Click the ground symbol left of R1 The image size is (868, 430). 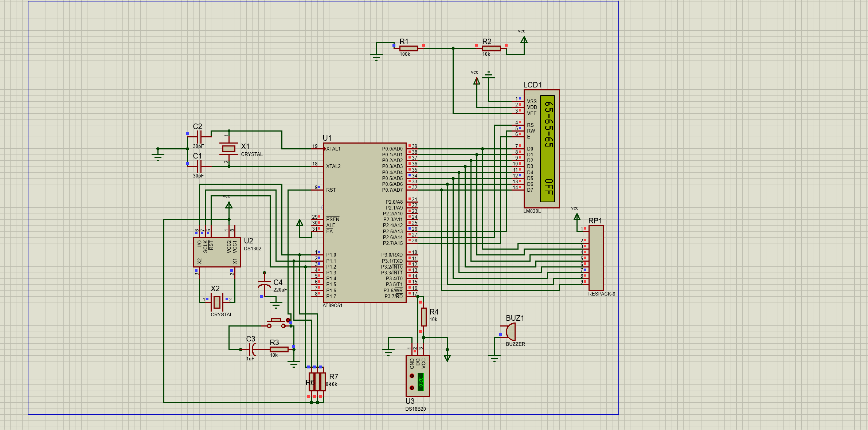[x=376, y=57]
